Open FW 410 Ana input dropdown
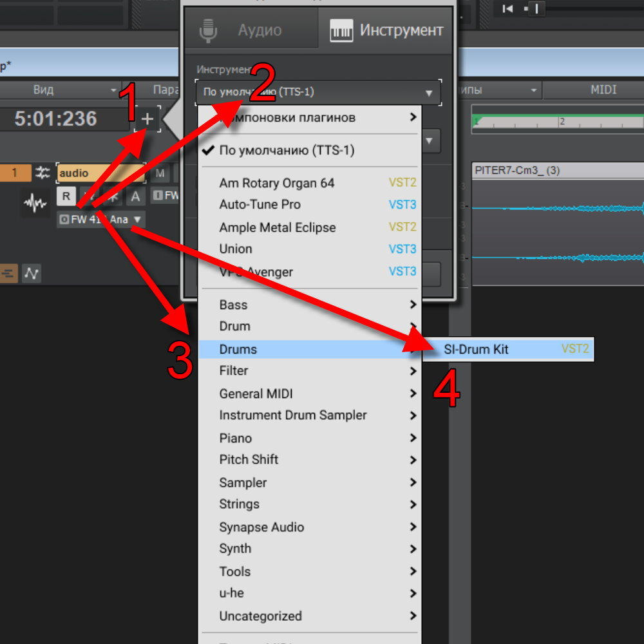This screenshot has height=644, width=644. tap(101, 220)
